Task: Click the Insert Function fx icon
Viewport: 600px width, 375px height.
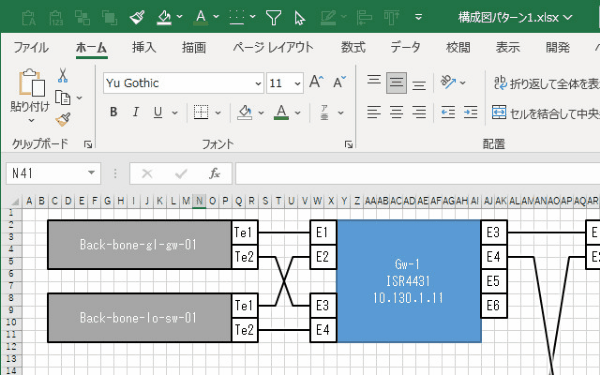Action: [x=214, y=173]
